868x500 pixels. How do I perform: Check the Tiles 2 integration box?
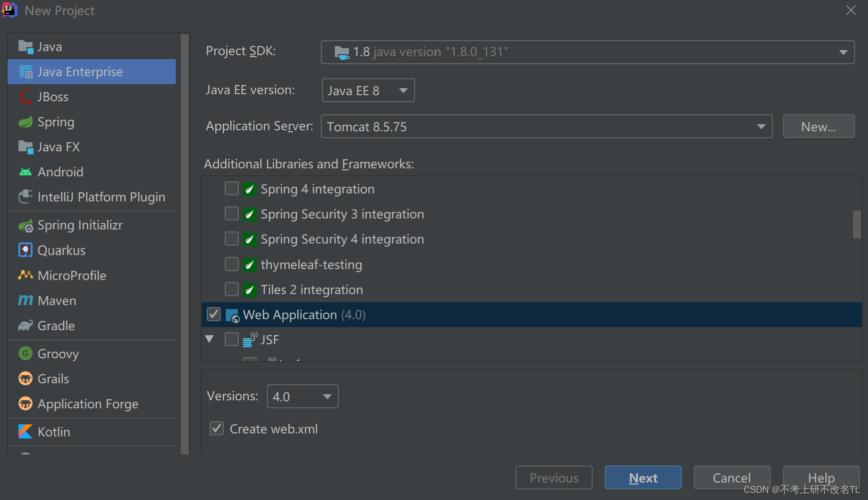232,289
